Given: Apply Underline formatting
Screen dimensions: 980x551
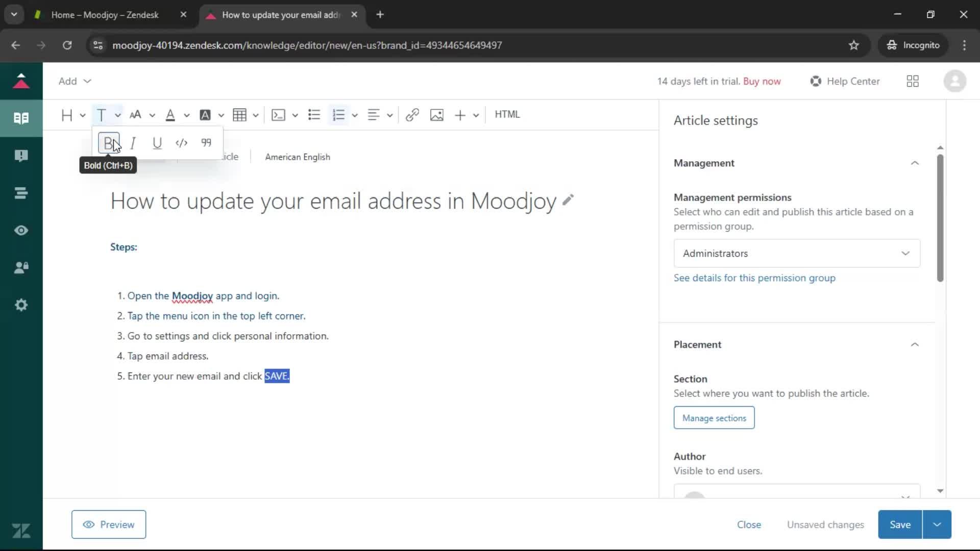Looking at the screenshot, I should click(157, 143).
